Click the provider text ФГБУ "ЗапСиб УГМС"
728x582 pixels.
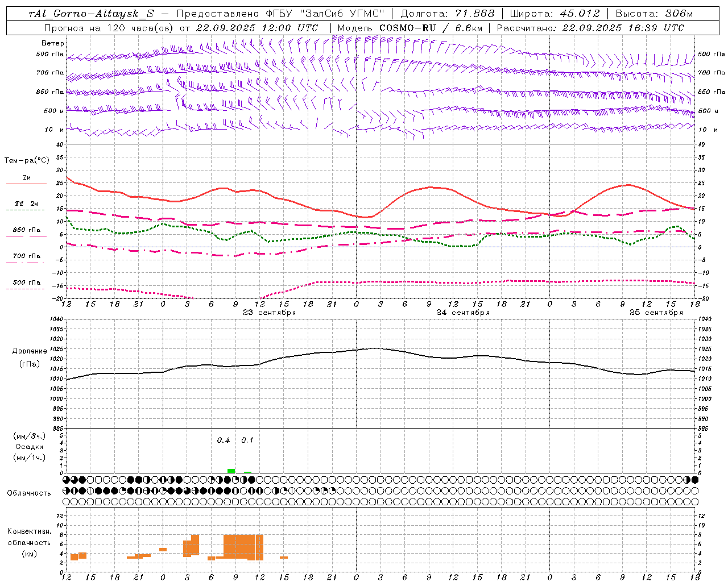click(325, 14)
